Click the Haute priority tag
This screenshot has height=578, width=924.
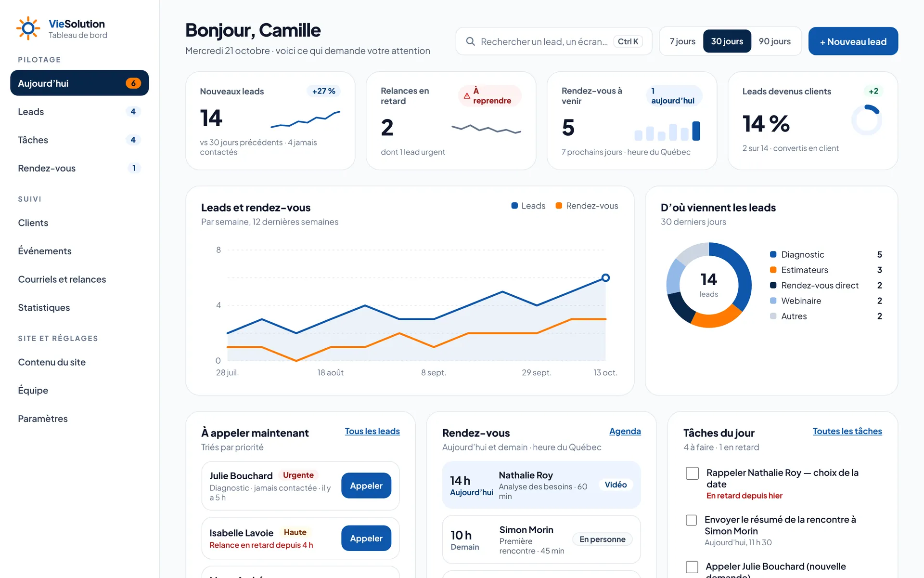click(x=295, y=532)
